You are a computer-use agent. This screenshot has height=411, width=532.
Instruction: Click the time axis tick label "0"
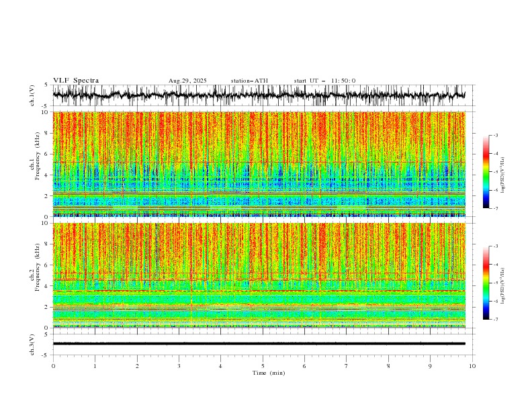click(53, 366)
